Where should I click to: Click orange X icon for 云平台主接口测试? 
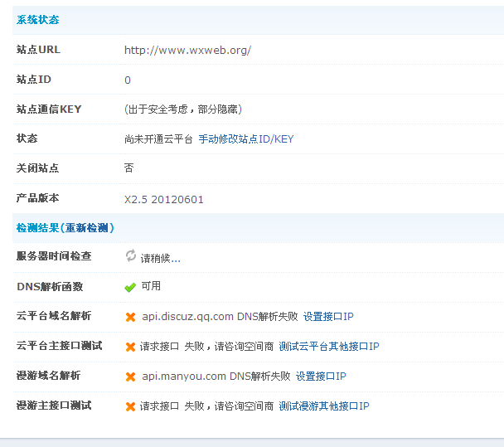(x=130, y=347)
